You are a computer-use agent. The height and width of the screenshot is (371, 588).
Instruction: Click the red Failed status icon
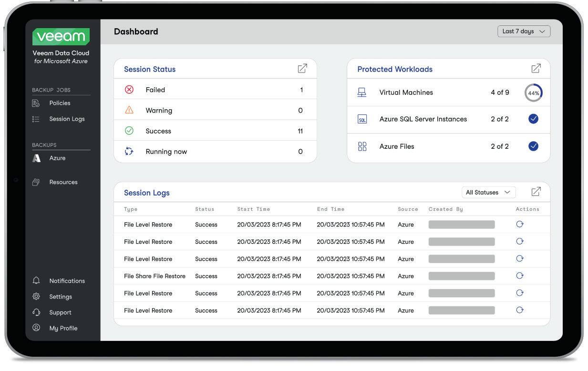click(129, 90)
